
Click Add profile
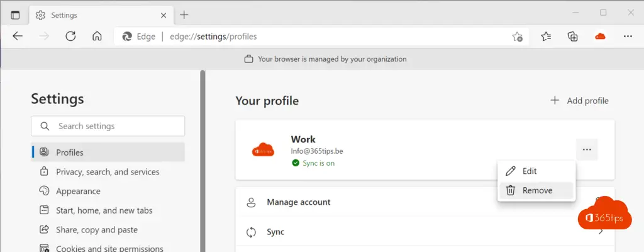[579, 101]
